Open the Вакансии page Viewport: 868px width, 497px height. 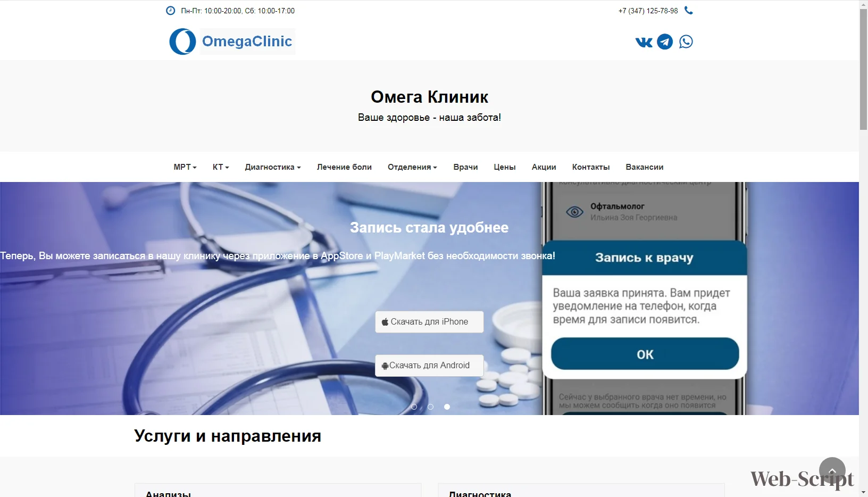pyautogui.click(x=645, y=167)
